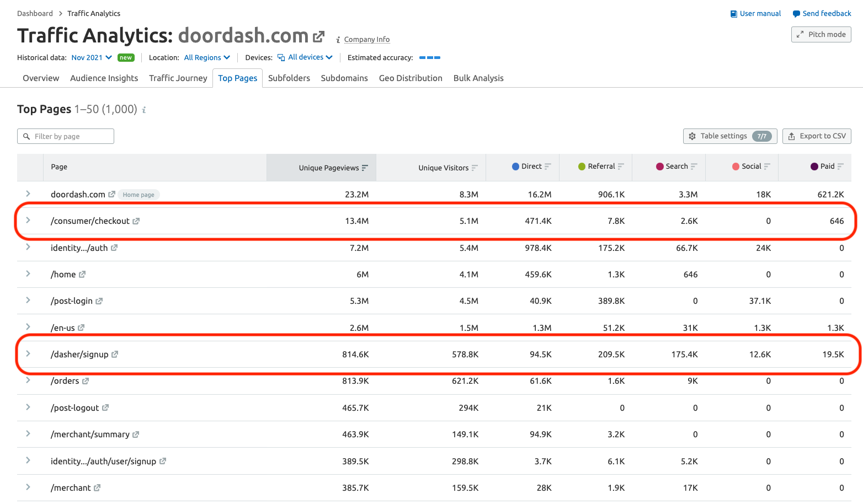Switch to the Audience Insights tab
Screen dimensions: 863x504
[x=104, y=78]
